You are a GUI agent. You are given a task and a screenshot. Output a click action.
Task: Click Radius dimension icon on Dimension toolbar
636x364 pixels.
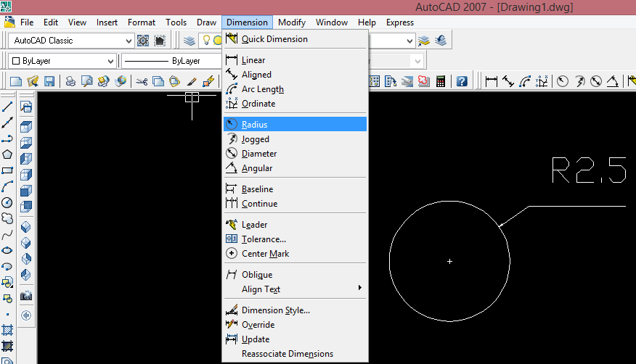562,81
